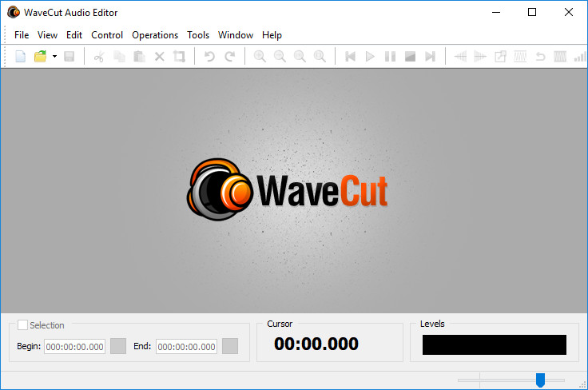The image size is (588, 390).
Task: Click the waveform bars icon after the reverse arrow
Action: [560, 57]
